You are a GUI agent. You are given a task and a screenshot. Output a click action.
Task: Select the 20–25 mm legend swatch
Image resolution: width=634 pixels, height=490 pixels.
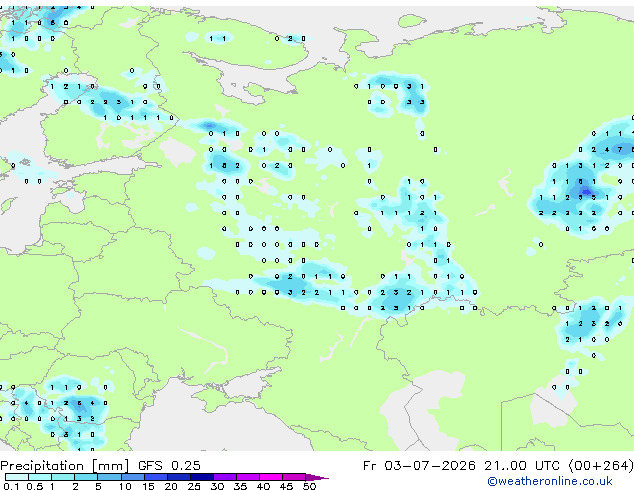tap(179, 477)
